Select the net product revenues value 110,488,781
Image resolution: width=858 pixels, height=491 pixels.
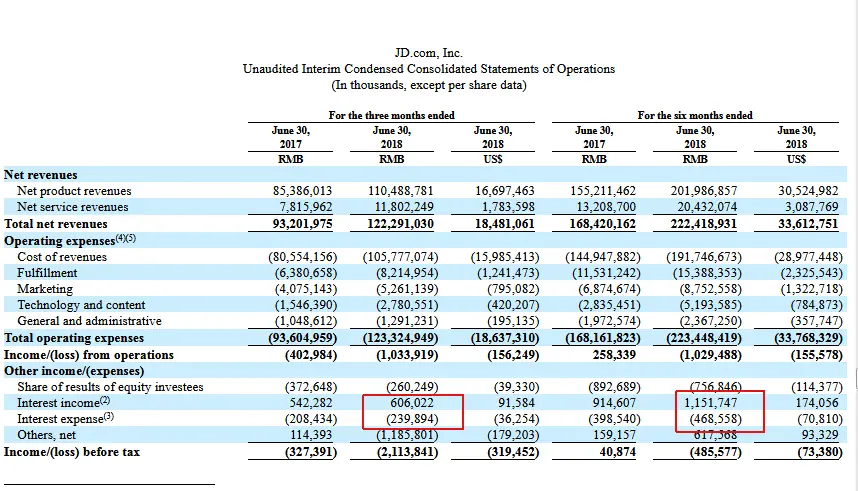point(401,191)
